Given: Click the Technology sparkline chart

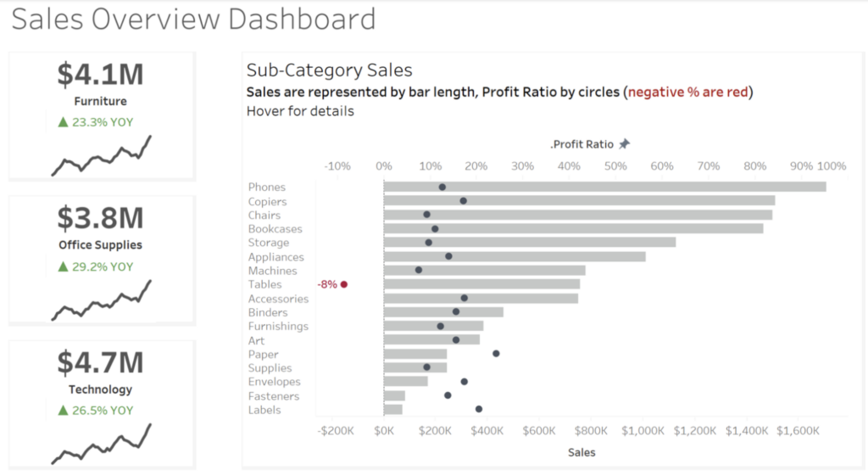Looking at the screenshot, I should [102, 444].
